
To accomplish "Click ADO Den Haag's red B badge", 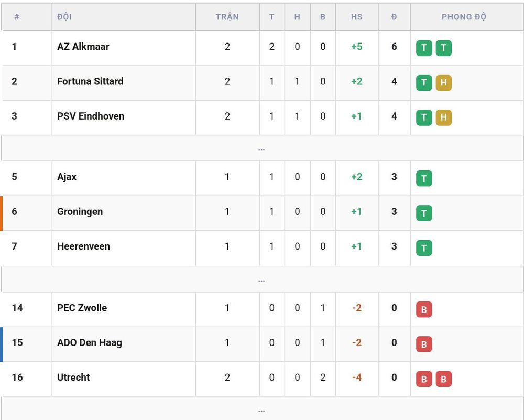I will coord(424,344).
